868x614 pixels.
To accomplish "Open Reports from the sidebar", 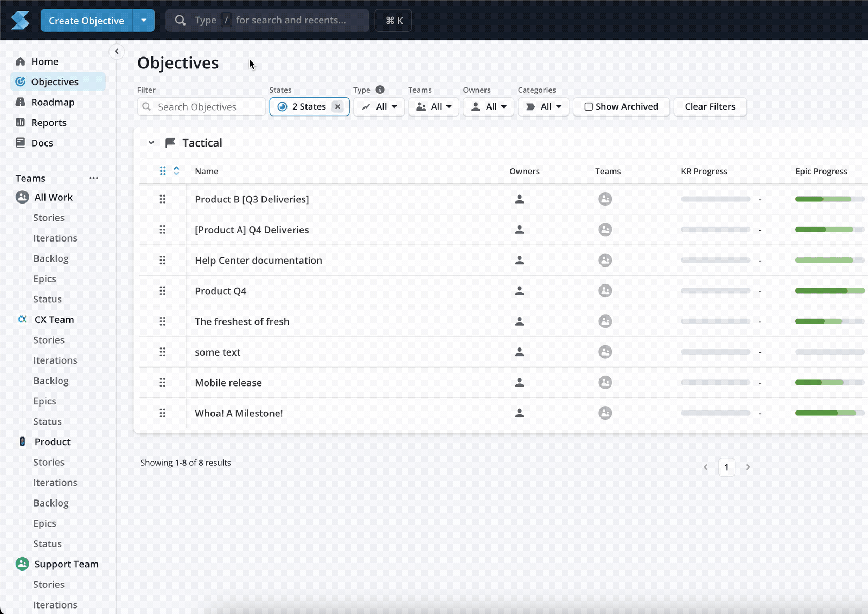I will coord(49,123).
